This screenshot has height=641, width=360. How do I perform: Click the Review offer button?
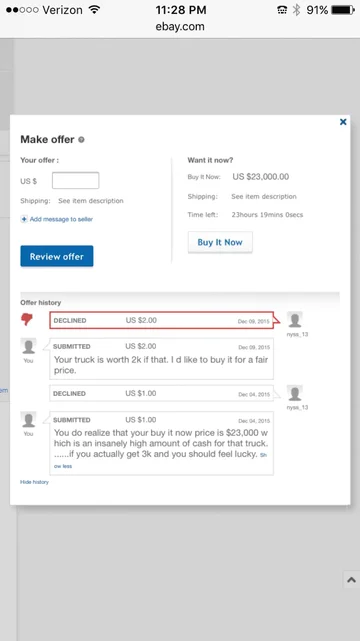tap(57, 256)
